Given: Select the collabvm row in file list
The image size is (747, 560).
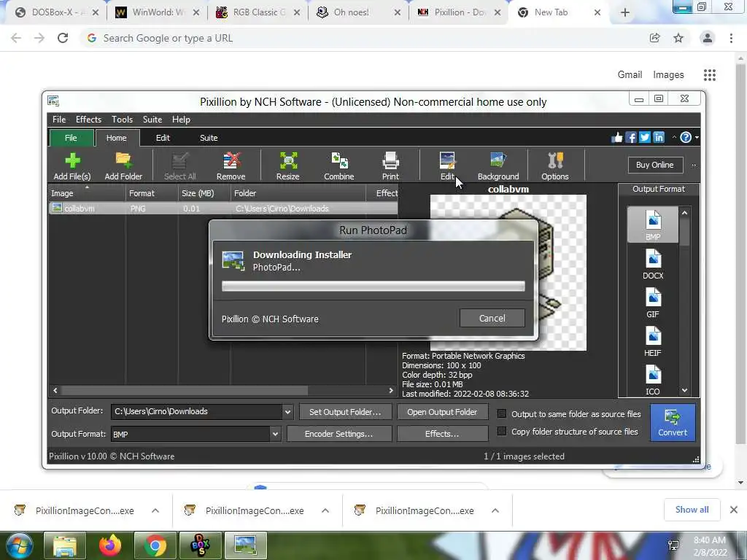Looking at the screenshot, I should 223,208.
